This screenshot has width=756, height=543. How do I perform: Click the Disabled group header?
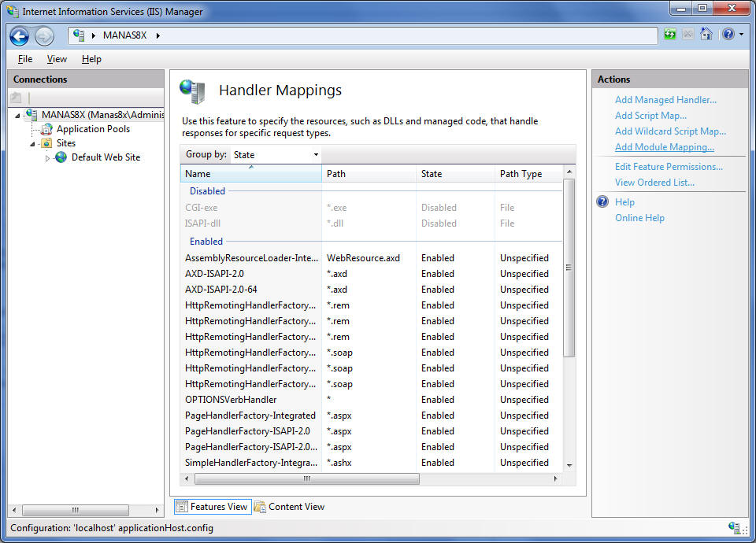pyautogui.click(x=207, y=191)
